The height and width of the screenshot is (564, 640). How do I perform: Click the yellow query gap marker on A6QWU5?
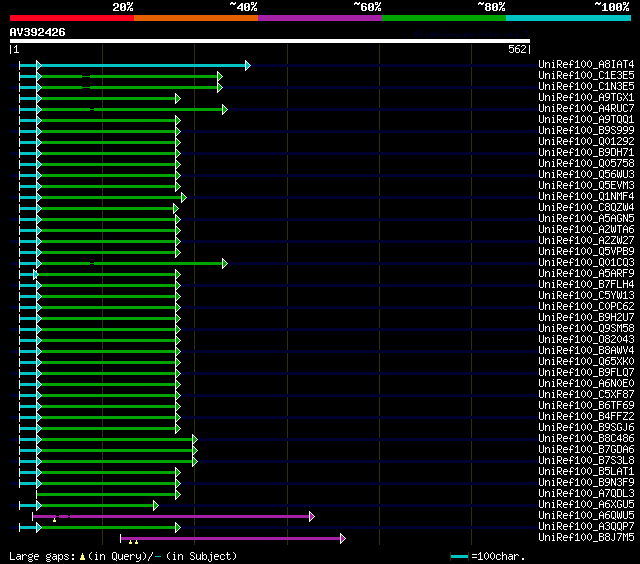pyautogui.click(x=54, y=520)
